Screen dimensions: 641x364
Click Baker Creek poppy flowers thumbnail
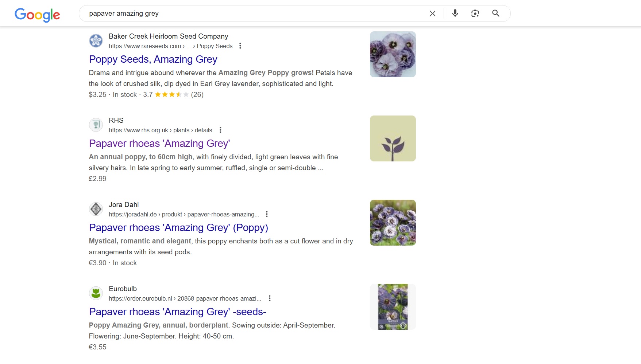pos(393,54)
